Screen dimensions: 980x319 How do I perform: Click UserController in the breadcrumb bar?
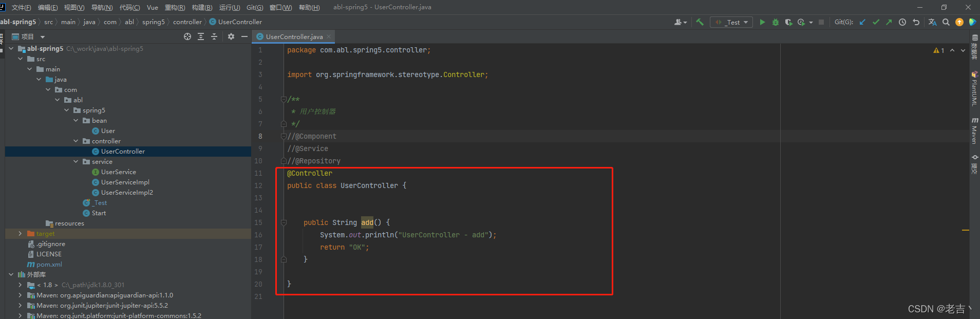[x=236, y=22]
